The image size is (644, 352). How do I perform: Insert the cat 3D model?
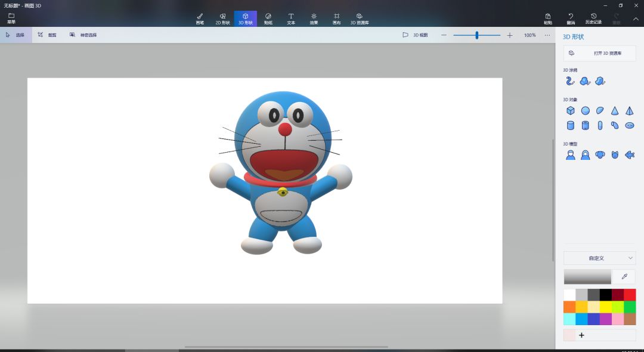[615, 155]
